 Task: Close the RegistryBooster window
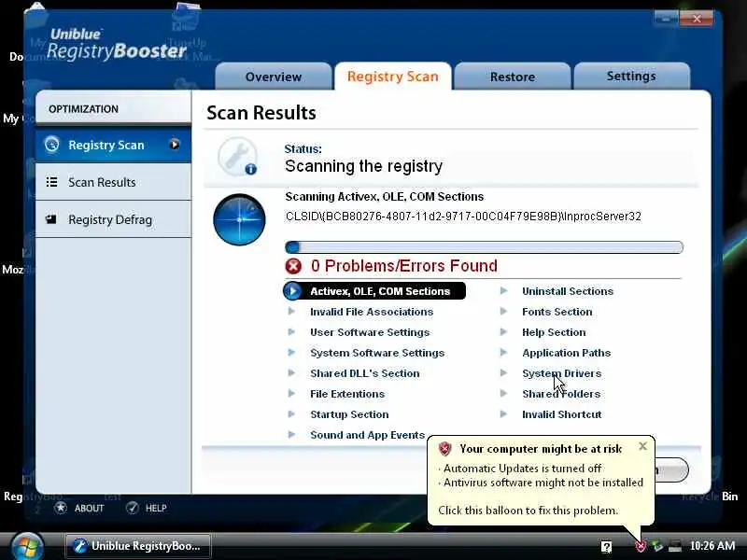coord(697,19)
